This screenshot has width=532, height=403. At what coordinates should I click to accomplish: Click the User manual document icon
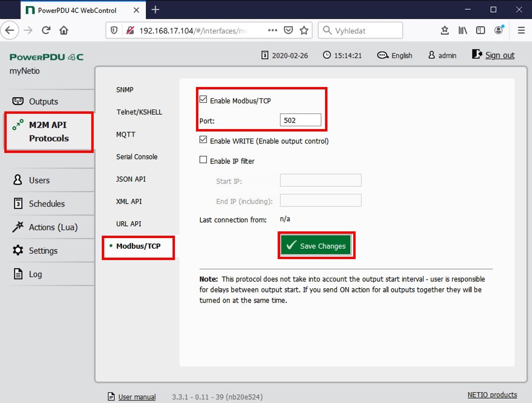pos(111,396)
